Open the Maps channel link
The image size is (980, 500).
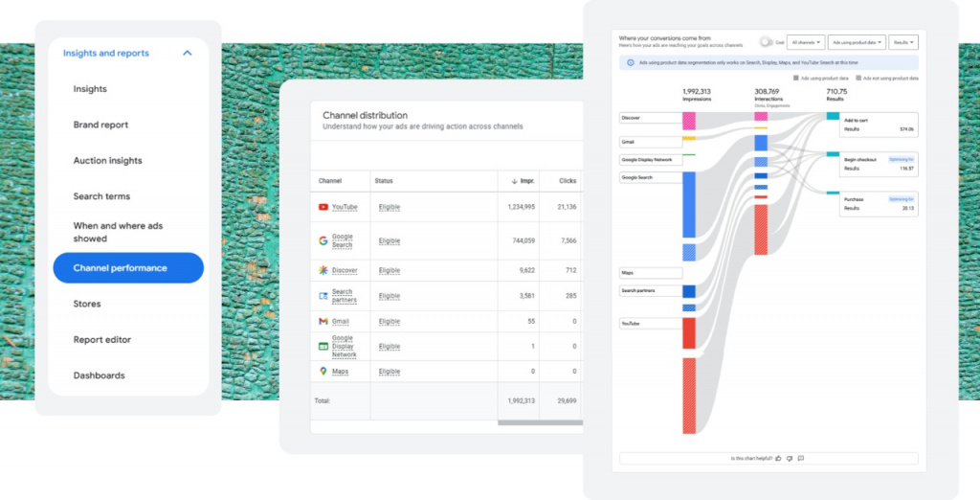pos(340,371)
